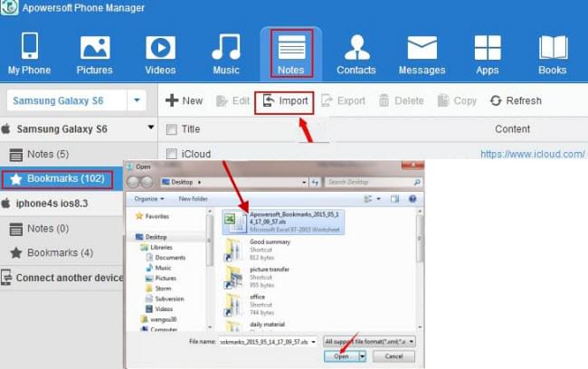Click the Import button
This screenshot has height=369, width=588.
[284, 102]
